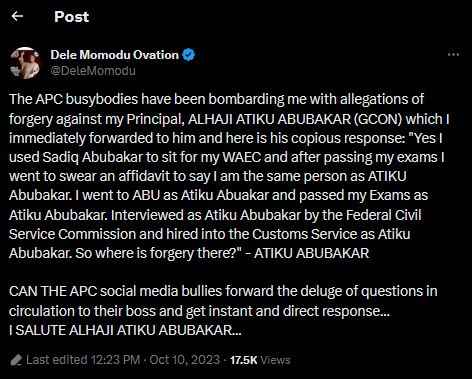
Task: Click the Oct 10, 2023 date
Action: click(185, 360)
